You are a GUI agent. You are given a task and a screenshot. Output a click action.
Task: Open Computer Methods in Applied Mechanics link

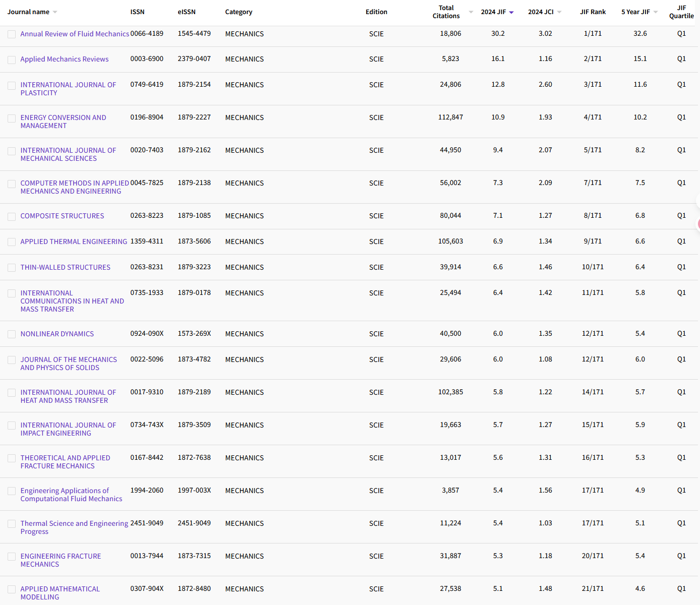[75, 187]
